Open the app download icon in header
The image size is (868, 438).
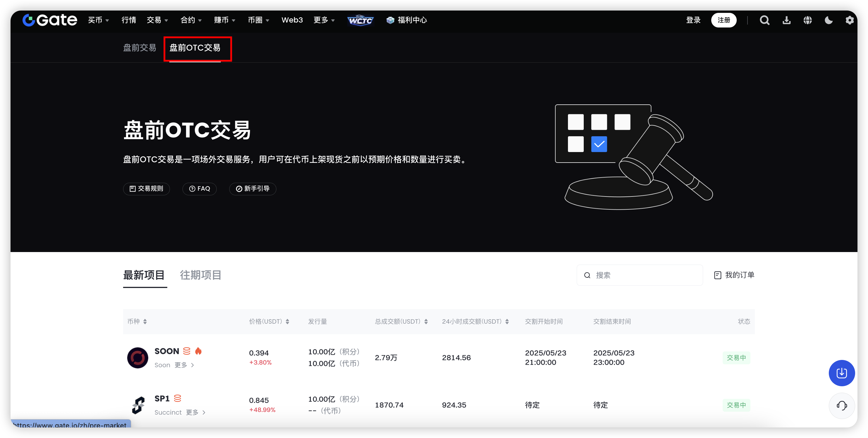click(786, 20)
